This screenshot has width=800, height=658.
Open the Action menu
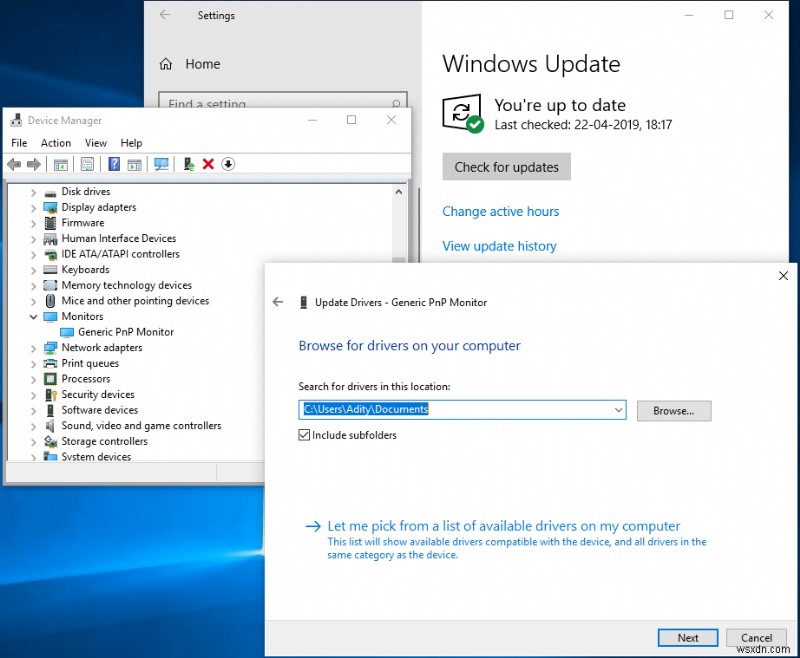(x=55, y=142)
